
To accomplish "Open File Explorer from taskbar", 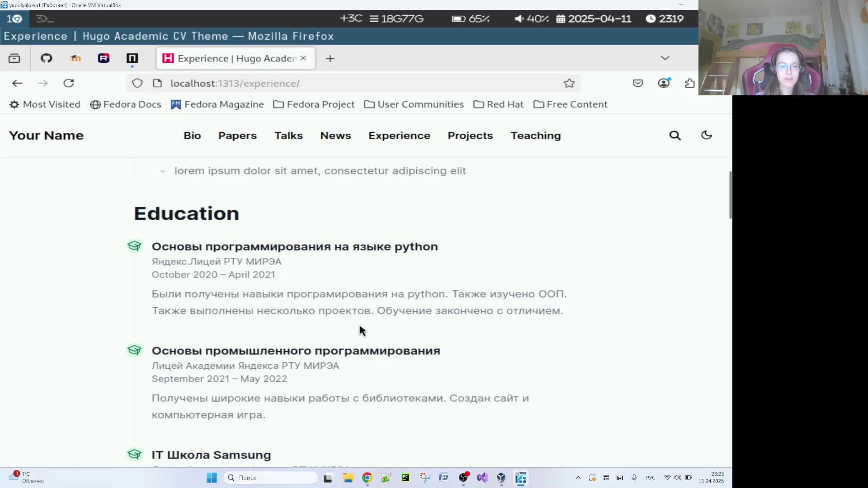I will tap(348, 478).
